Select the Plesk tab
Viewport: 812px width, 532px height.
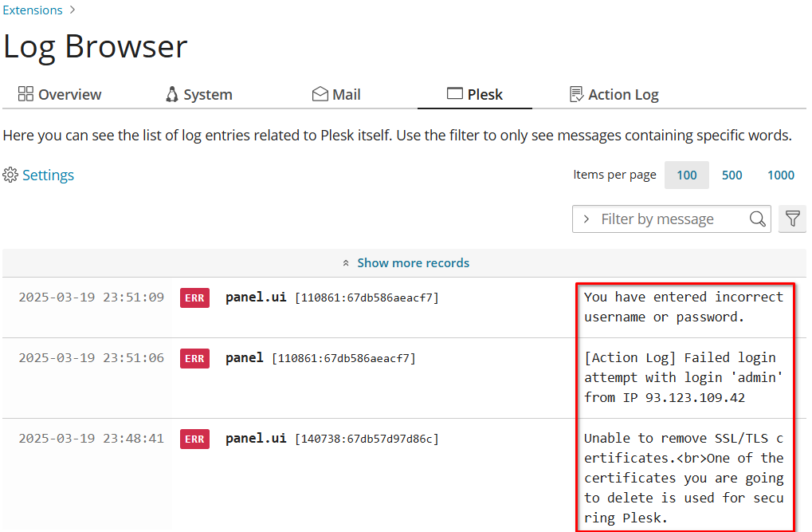click(475, 94)
